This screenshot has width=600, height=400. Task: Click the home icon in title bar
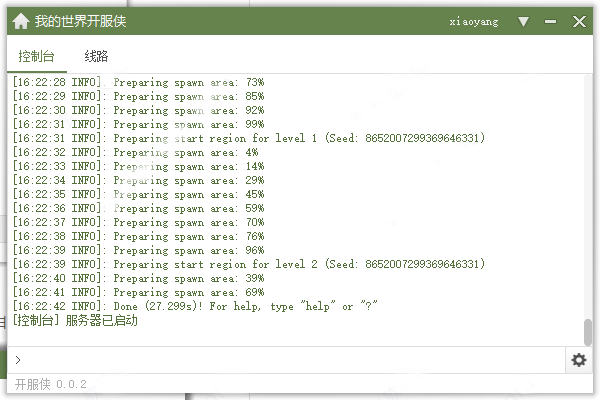point(20,21)
